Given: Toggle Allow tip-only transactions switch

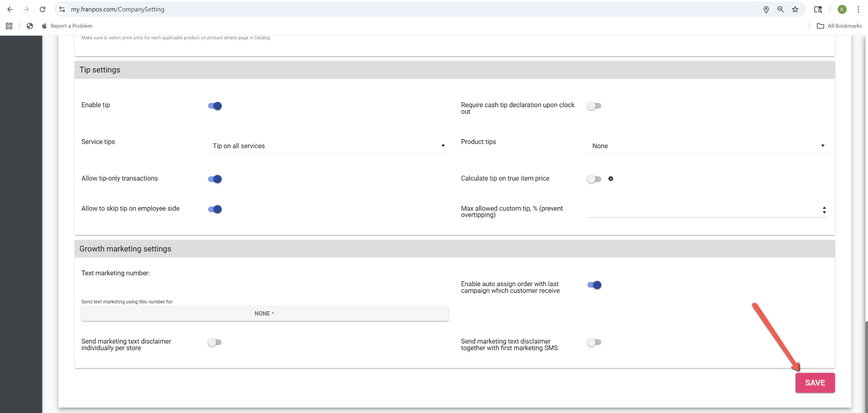Looking at the screenshot, I should (215, 179).
